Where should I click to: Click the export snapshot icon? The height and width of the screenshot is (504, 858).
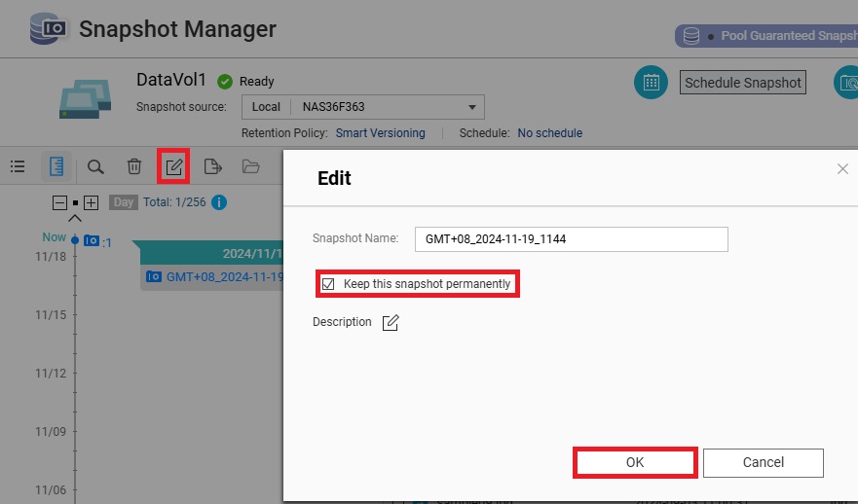coord(213,166)
